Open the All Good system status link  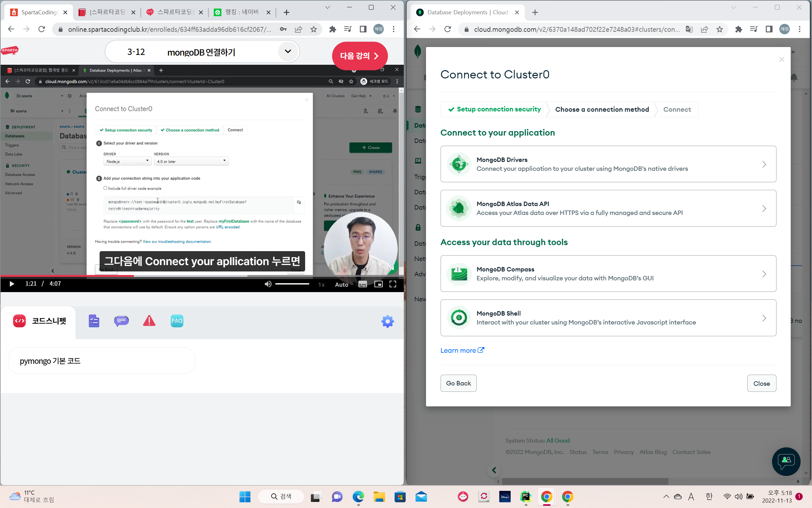click(558, 440)
